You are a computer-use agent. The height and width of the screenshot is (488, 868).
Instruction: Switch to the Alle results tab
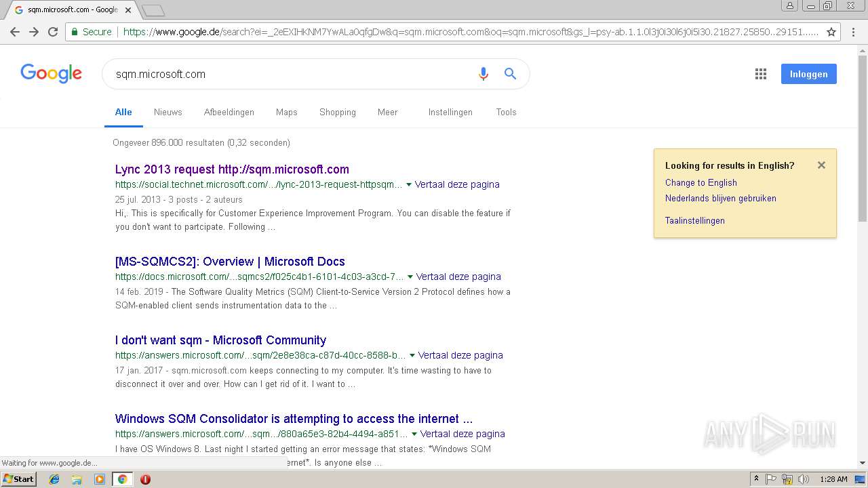123,113
